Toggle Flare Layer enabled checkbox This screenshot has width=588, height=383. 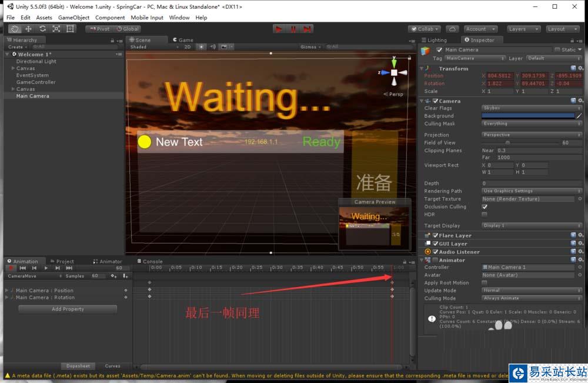click(435, 235)
